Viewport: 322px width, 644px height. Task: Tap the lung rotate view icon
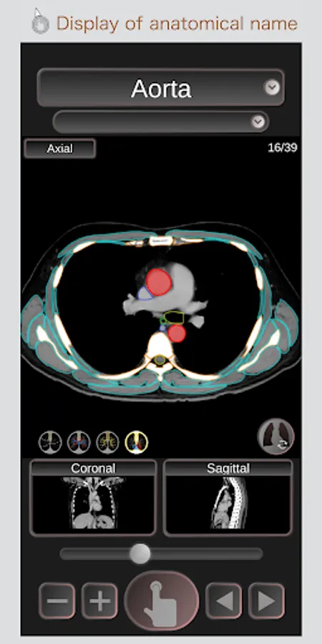click(x=275, y=436)
